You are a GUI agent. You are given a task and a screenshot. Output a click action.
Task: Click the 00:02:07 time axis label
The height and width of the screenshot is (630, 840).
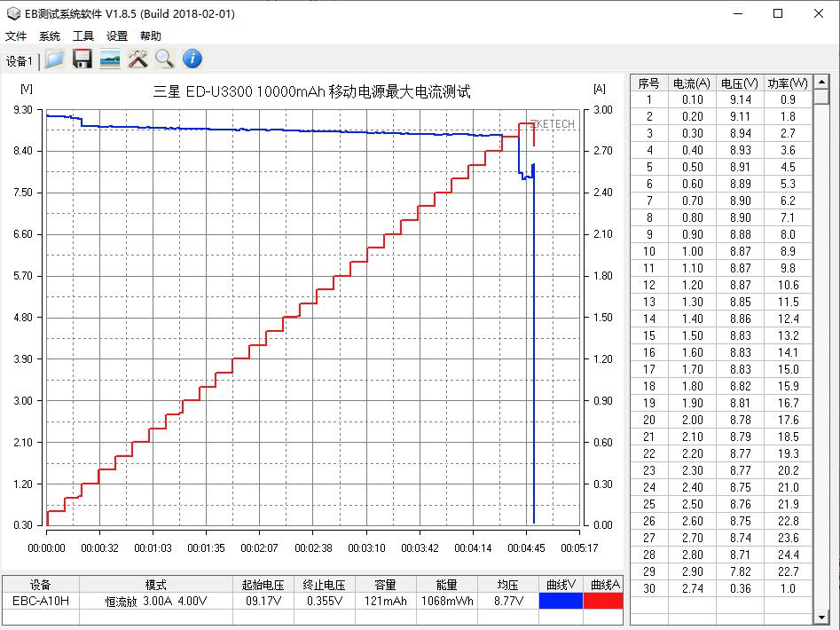pyautogui.click(x=259, y=548)
